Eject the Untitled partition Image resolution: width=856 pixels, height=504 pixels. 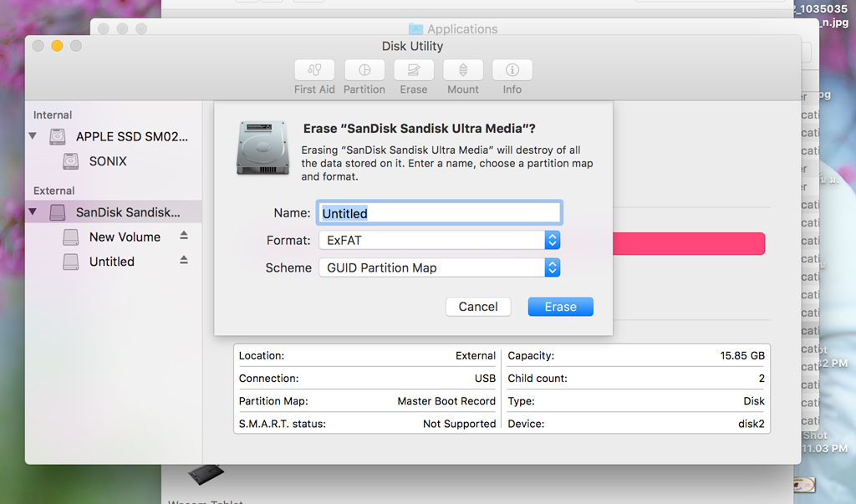184,260
